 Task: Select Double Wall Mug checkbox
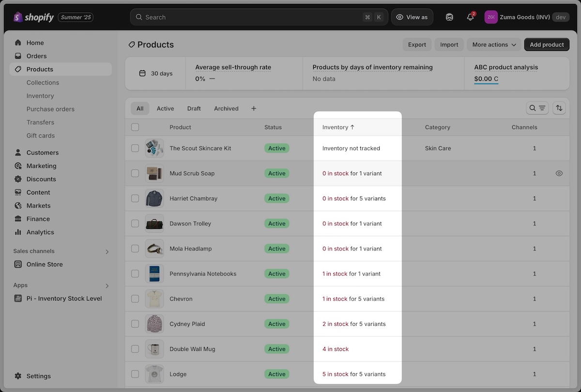click(x=135, y=349)
